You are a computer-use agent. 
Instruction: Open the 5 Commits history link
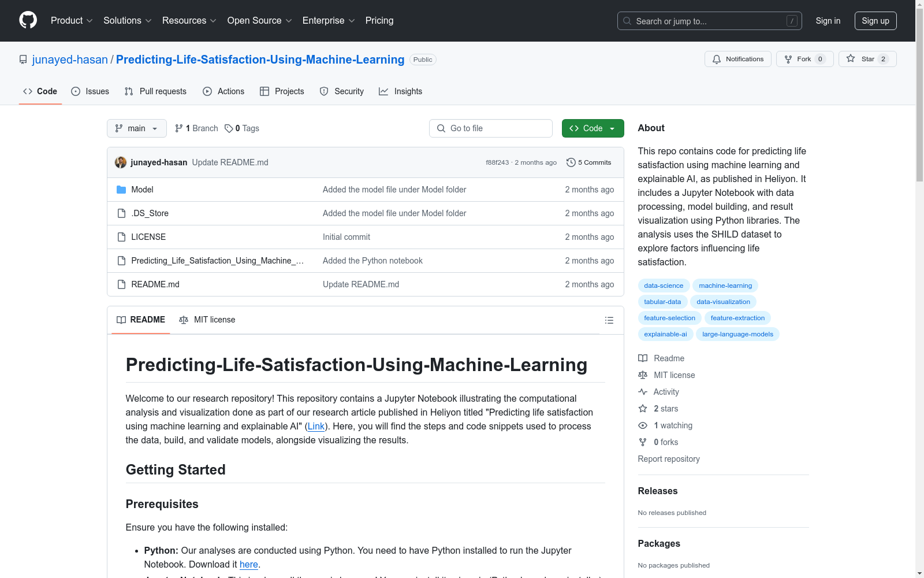point(589,162)
